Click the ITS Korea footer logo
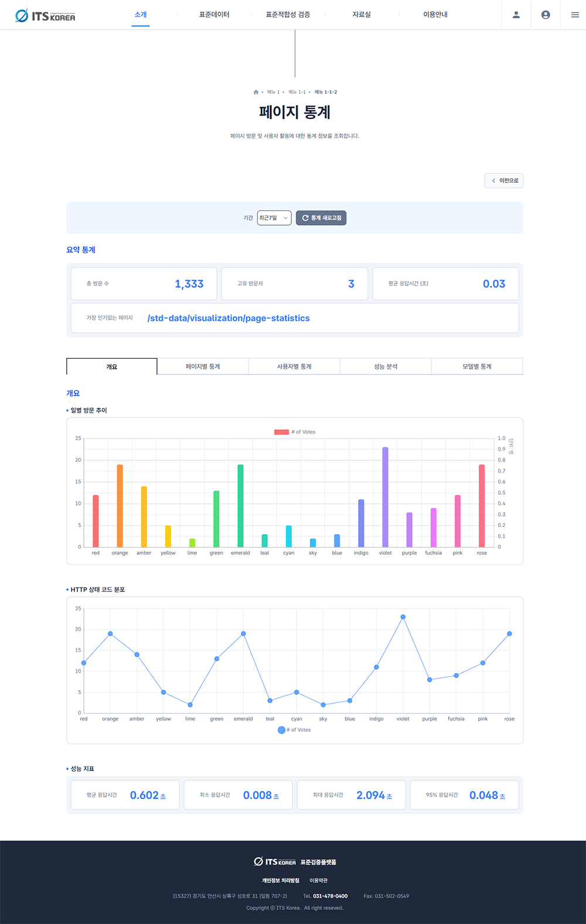This screenshot has width=586, height=924. click(275, 862)
